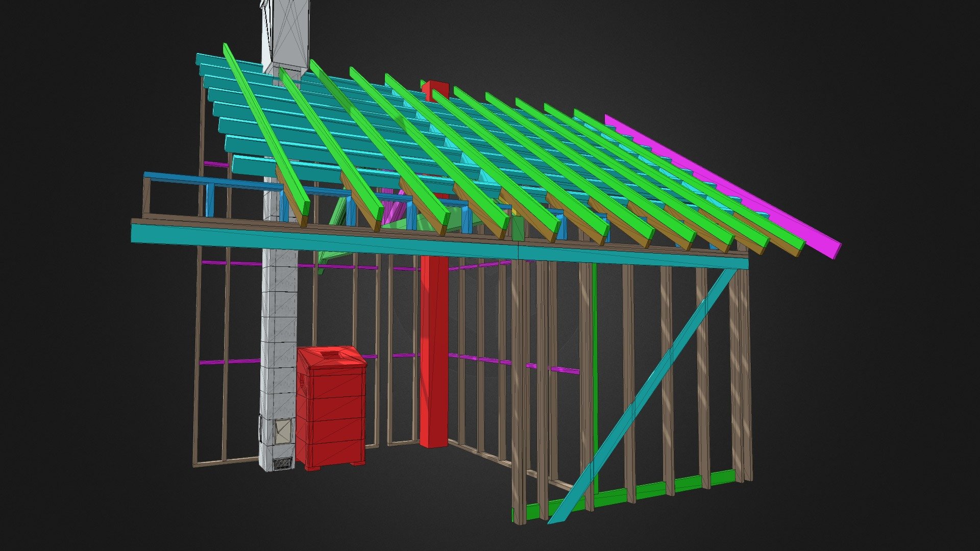Viewport: 980px width, 551px height.
Task: Click the tall red vertical column
Action: click(434, 352)
